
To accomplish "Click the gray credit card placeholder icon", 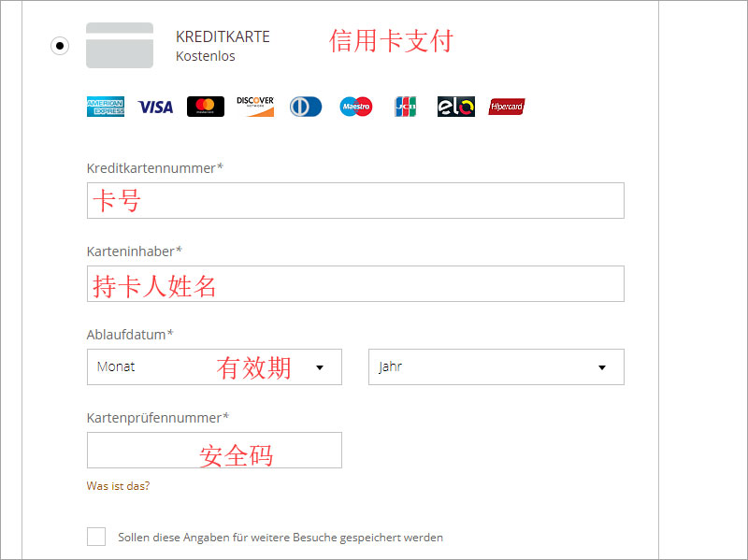I will point(120,45).
